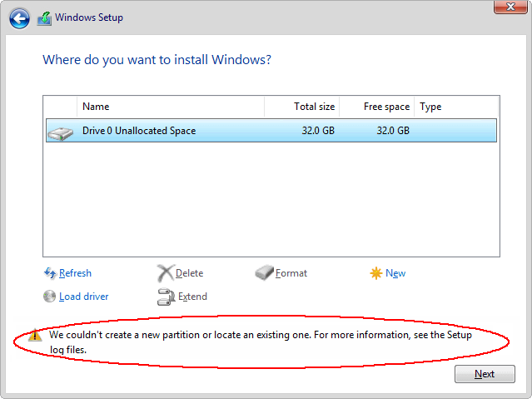The height and width of the screenshot is (399, 532).
Task: Open the Refresh link
Action: point(75,273)
